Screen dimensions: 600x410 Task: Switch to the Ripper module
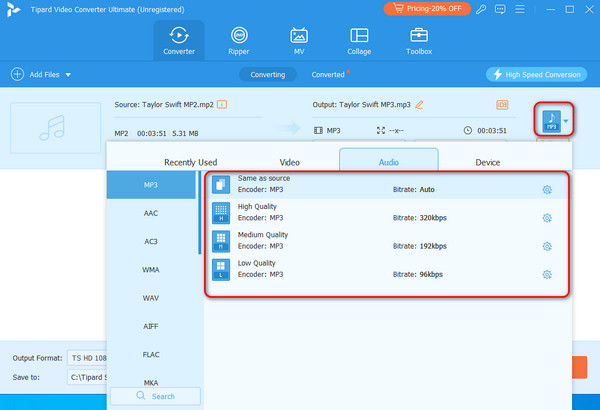click(x=239, y=41)
